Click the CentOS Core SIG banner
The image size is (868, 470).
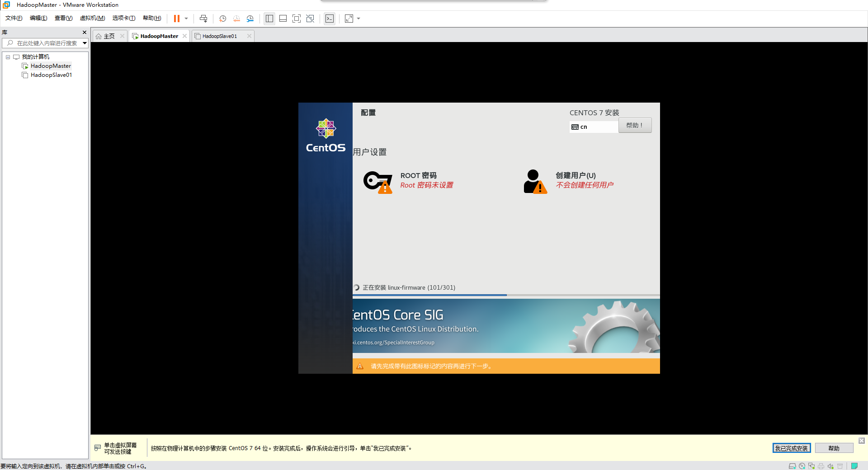pos(506,326)
